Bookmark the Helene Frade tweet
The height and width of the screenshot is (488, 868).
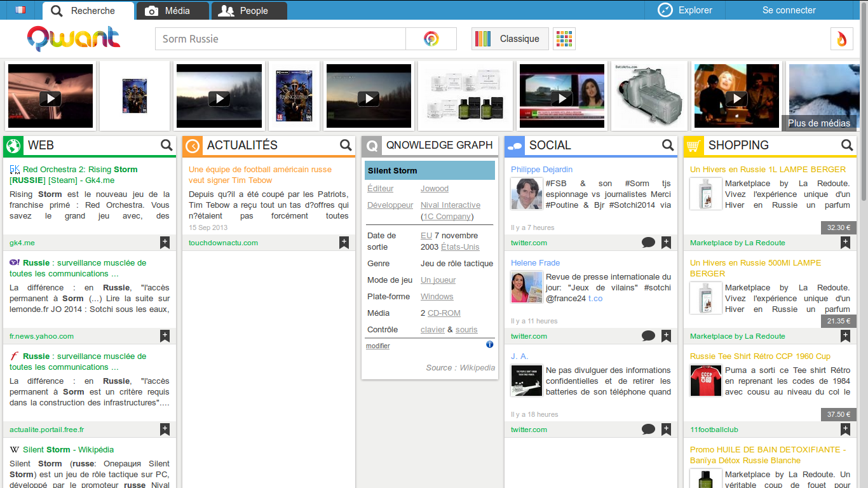666,335
